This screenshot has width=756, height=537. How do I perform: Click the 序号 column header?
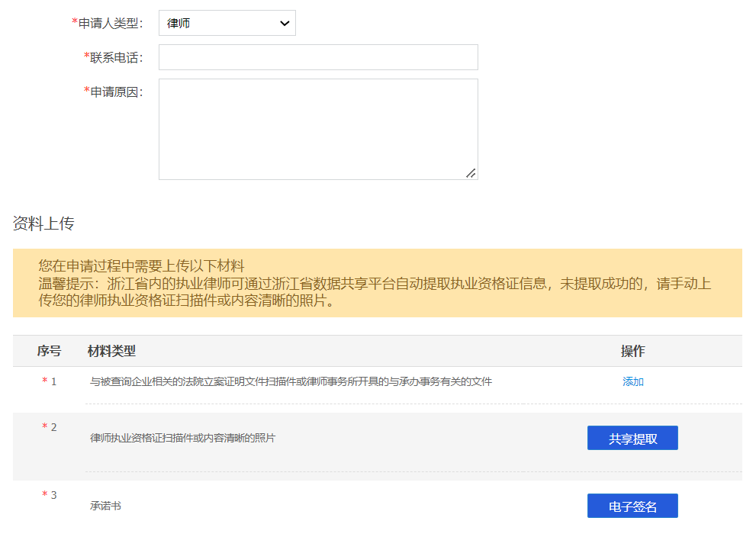coord(49,351)
